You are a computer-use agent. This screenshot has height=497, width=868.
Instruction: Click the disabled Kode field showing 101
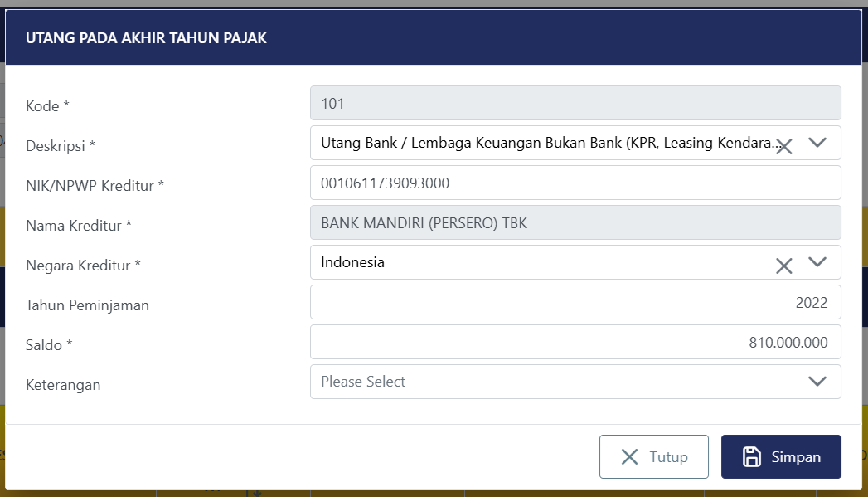click(575, 104)
